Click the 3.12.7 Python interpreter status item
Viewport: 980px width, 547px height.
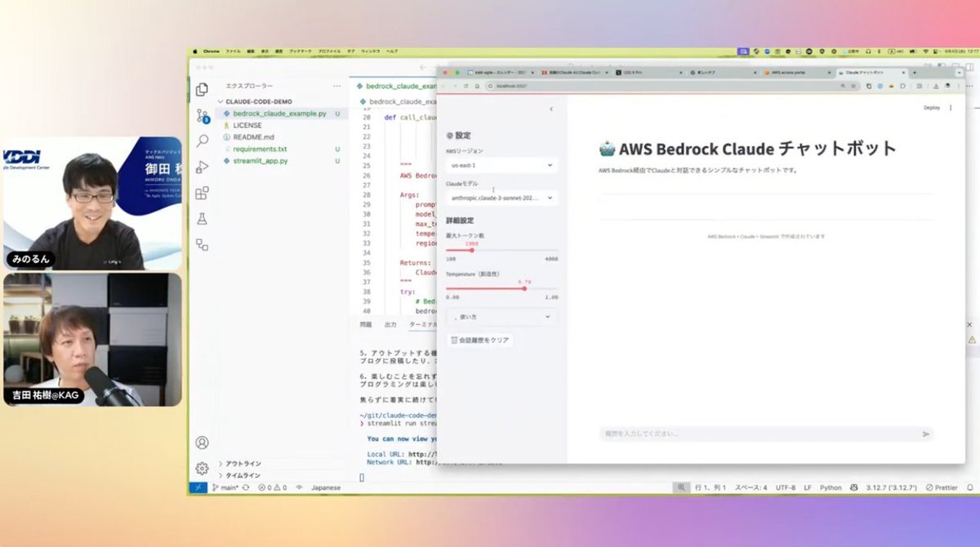coord(891,487)
